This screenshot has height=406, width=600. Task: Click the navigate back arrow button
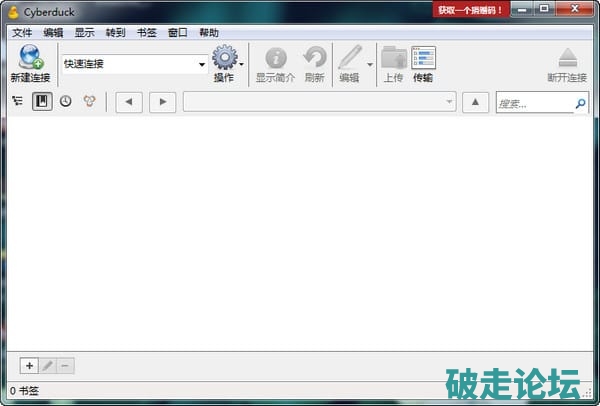(x=129, y=102)
